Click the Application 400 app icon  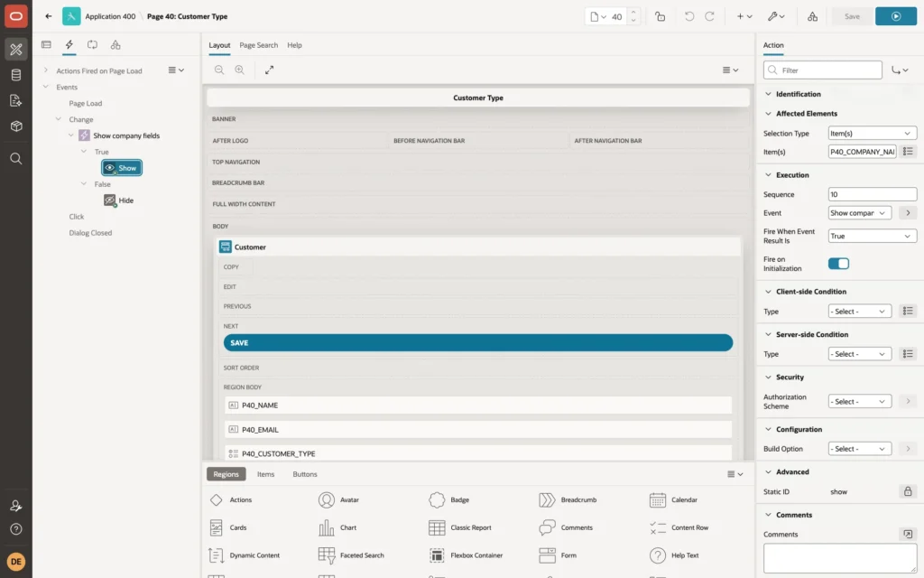[71, 16]
